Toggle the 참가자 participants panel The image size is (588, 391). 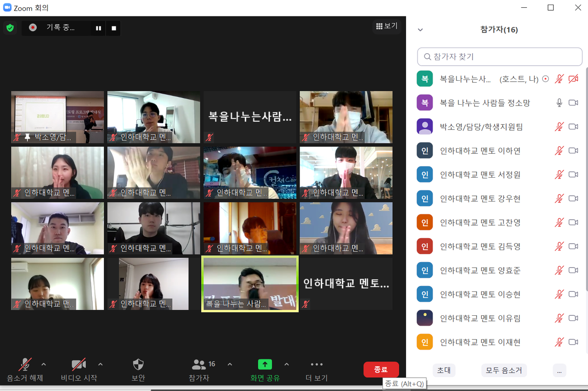click(x=199, y=370)
